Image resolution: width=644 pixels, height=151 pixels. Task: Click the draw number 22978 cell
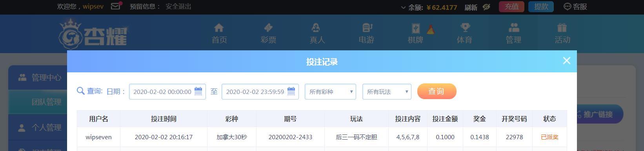coord(514,137)
